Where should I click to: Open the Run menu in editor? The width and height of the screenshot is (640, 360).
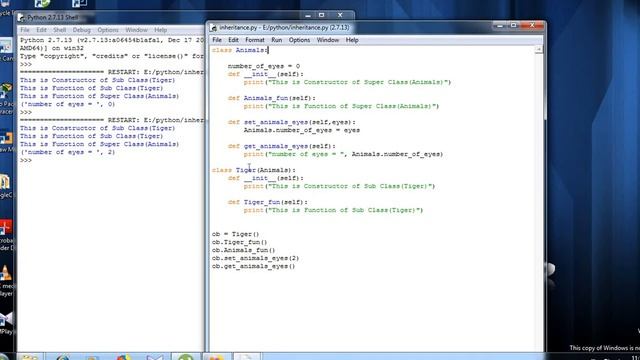[x=276, y=40]
